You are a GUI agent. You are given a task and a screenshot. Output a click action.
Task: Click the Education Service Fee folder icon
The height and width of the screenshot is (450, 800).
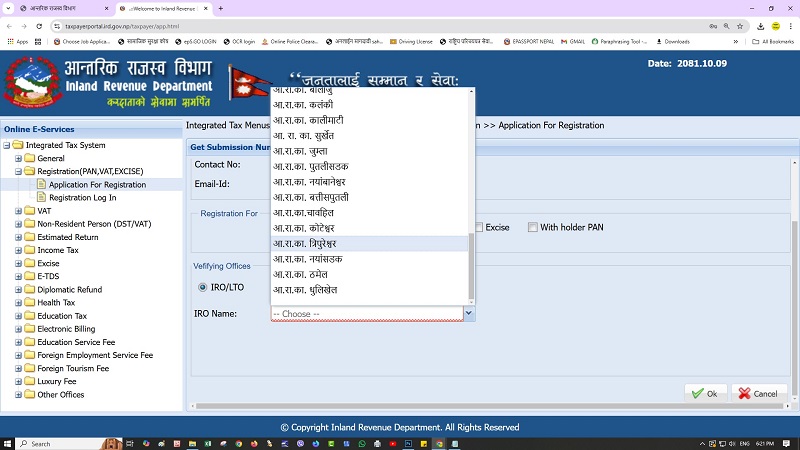pyautogui.click(x=30, y=342)
